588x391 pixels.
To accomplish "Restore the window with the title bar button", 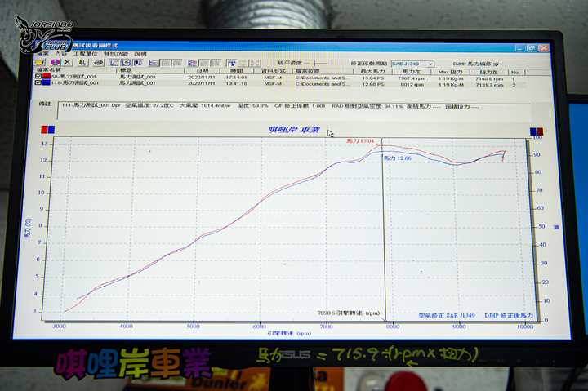I will [532, 48].
